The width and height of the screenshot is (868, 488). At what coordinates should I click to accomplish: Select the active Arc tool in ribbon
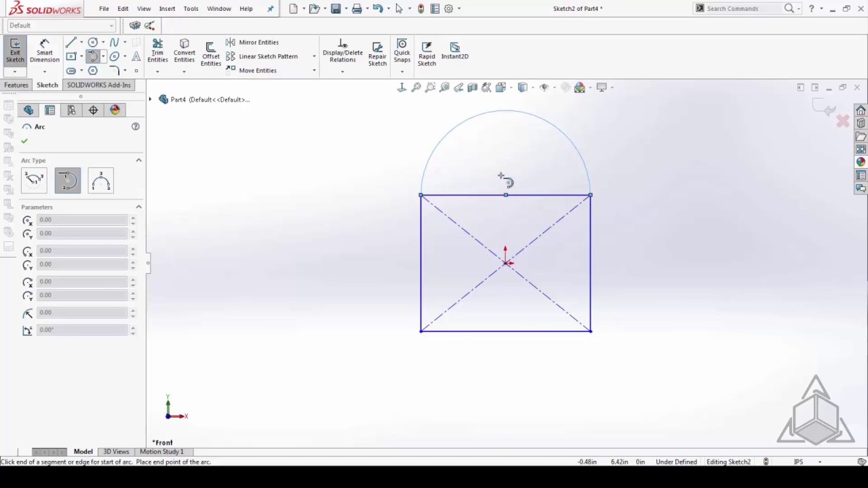coord(93,56)
